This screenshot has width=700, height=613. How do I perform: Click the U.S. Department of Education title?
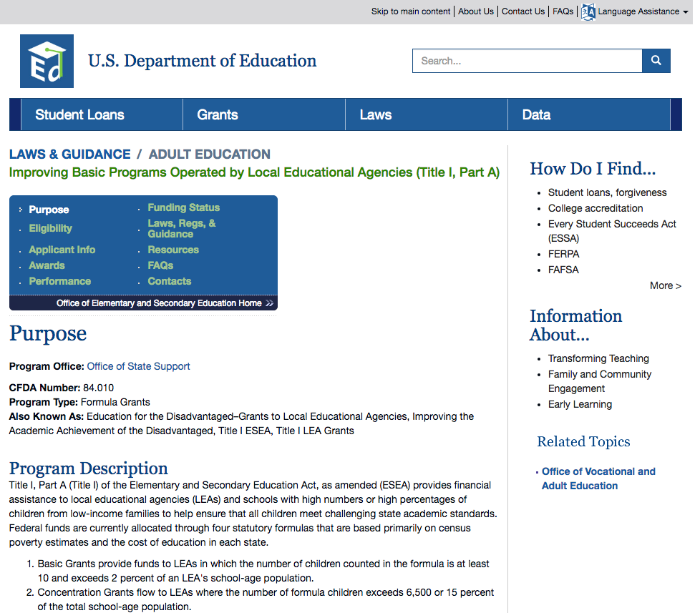(203, 61)
